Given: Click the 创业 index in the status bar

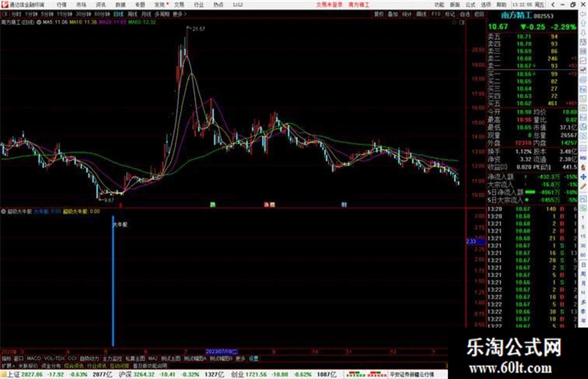Looking at the screenshot, I should (x=237, y=375).
